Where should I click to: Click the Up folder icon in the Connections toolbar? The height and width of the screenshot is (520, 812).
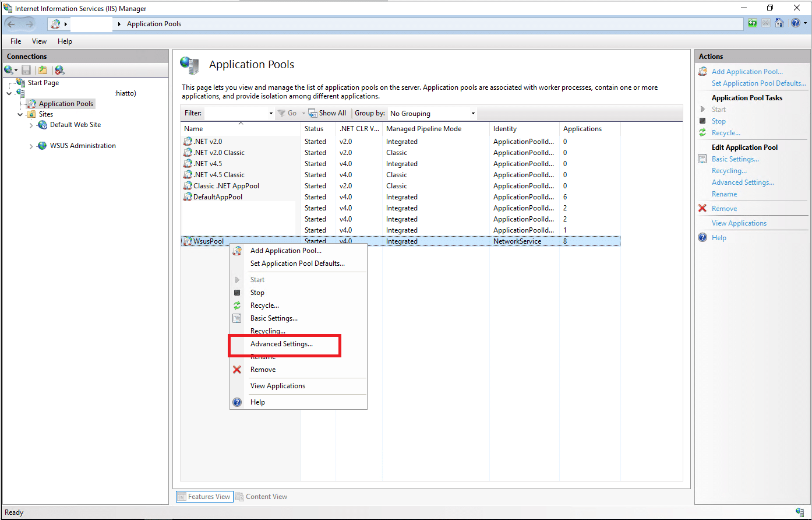(43, 70)
